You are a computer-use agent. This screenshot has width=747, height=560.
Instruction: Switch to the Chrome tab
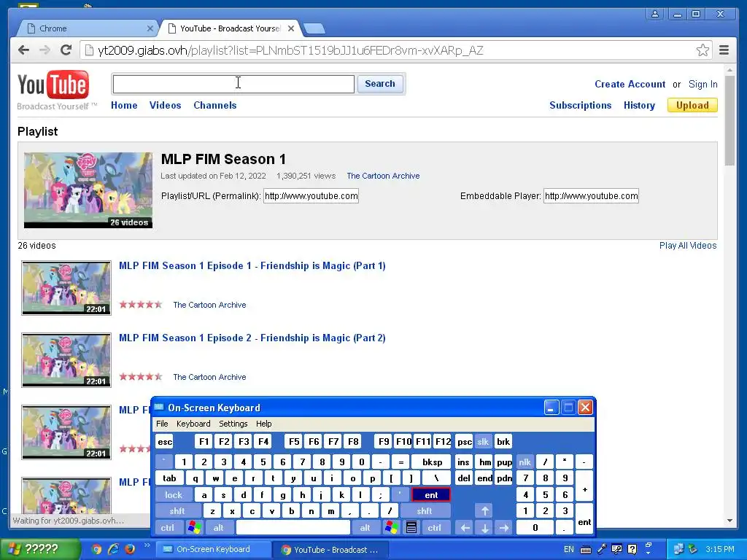point(88,28)
